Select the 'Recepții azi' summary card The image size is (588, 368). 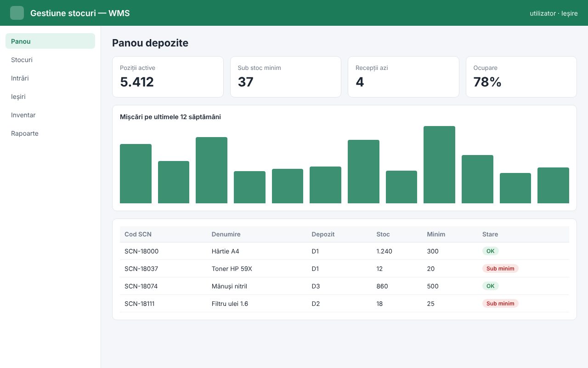(403, 77)
